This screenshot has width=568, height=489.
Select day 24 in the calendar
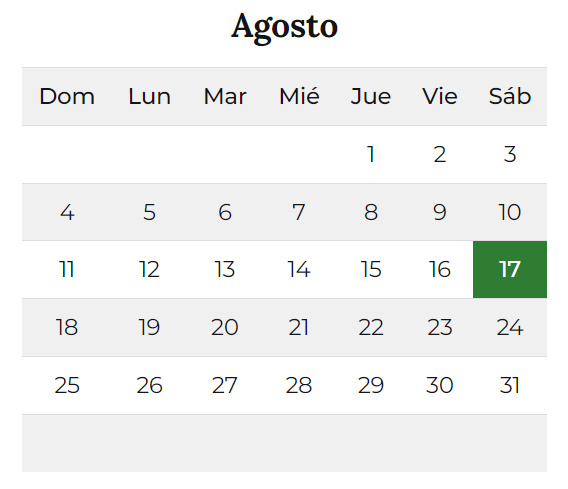[x=510, y=327]
